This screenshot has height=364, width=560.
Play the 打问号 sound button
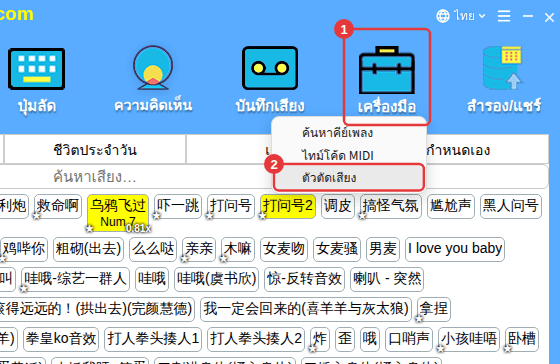pyautogui.click(x=231, y=206)
